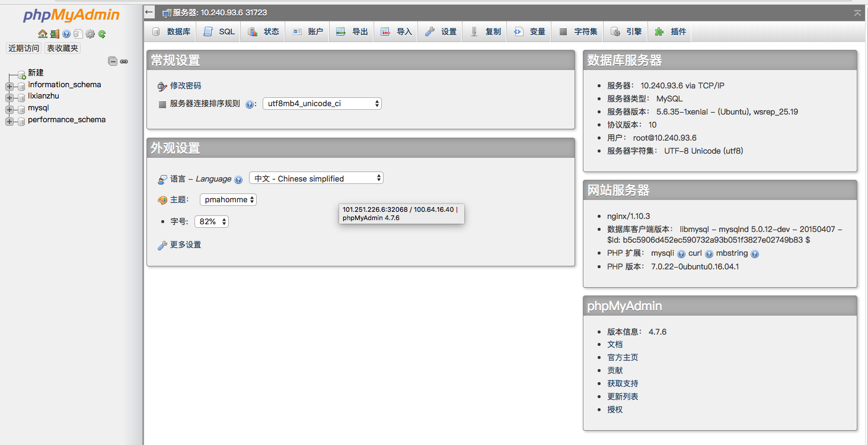The height and width of the screenshot is (445, 868).
Task: Open the pmahomme theme dropdown
Action: pos(228,200)
